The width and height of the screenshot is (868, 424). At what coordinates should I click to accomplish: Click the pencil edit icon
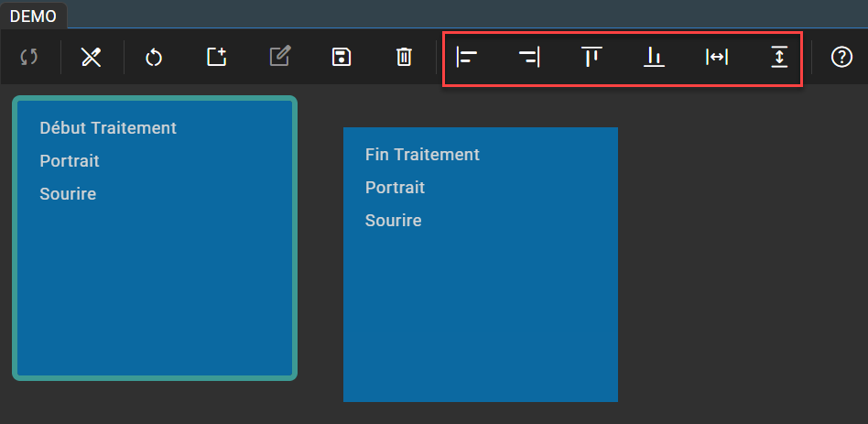[279, 57]
